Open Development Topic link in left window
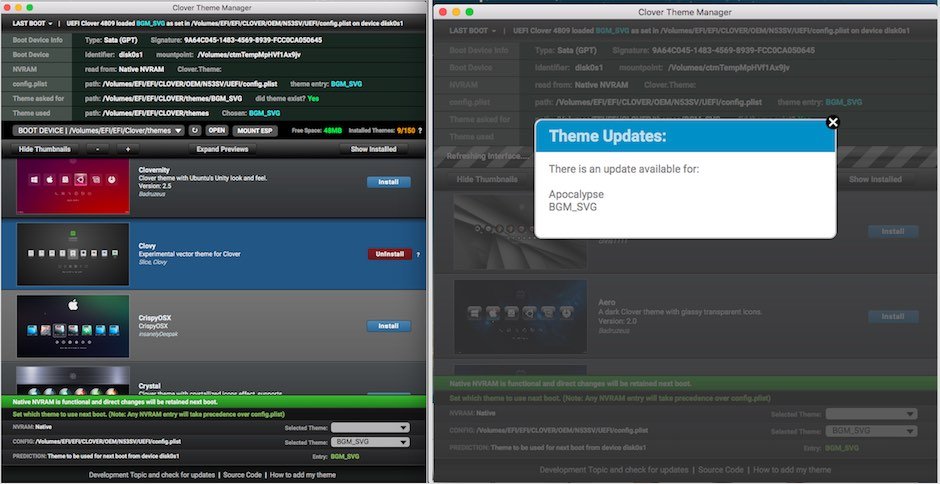Viewport: 940px width, 484px height. pyautogui.click(x=152, y=475)
